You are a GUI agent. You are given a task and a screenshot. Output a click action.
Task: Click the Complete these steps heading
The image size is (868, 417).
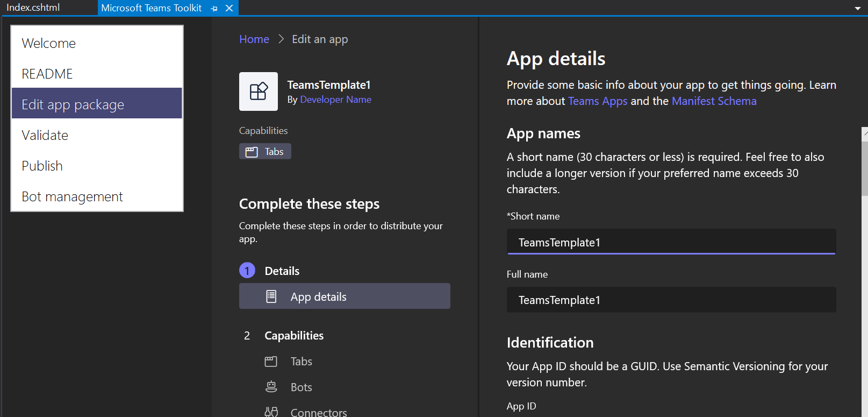(x=309, y=204)
